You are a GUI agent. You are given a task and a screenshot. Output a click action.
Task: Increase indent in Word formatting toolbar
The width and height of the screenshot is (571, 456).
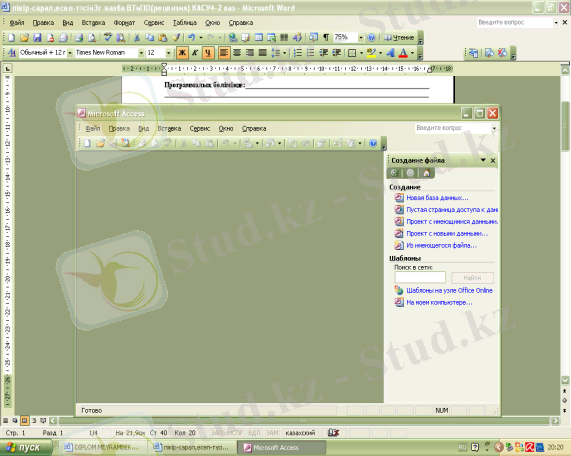[336, 53]
